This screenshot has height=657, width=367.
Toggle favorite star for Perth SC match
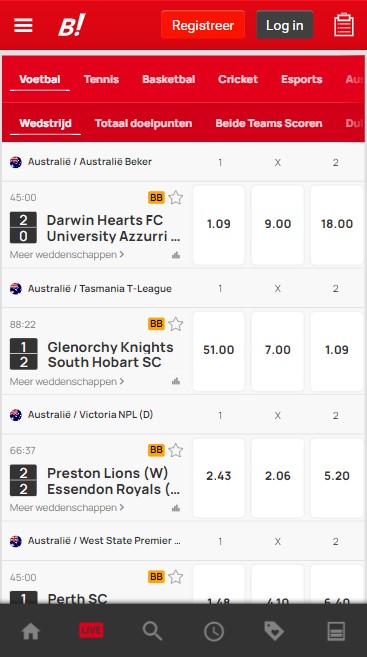click(176, 577)
